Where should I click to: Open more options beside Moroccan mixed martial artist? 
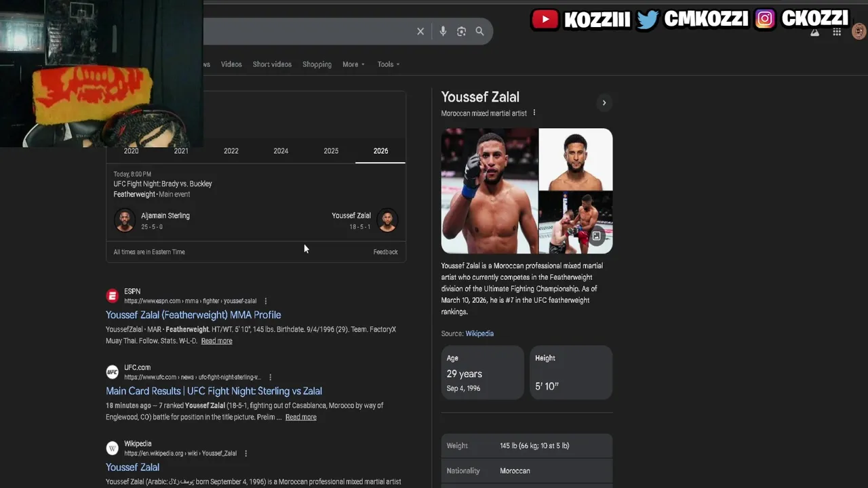(534, 113)
